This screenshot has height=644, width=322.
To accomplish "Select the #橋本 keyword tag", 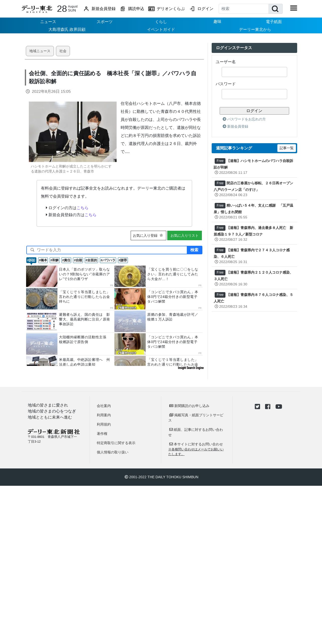I will click(43, 260).
